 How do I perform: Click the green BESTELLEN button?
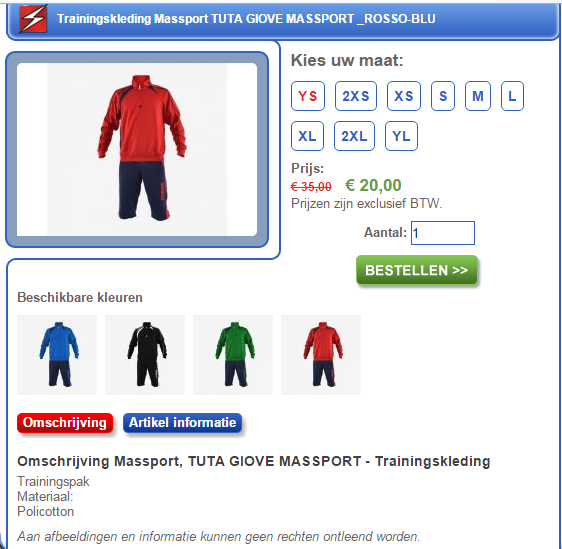pyautogui.click(x=417, y=270)
